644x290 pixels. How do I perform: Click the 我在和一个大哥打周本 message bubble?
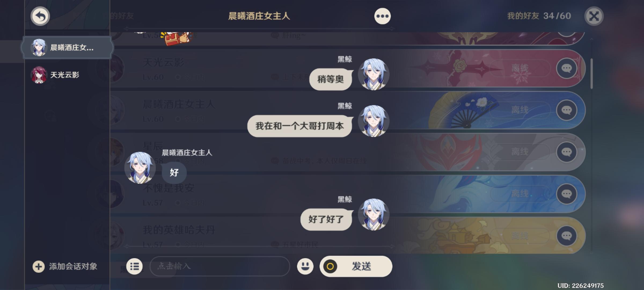(300, 126)
